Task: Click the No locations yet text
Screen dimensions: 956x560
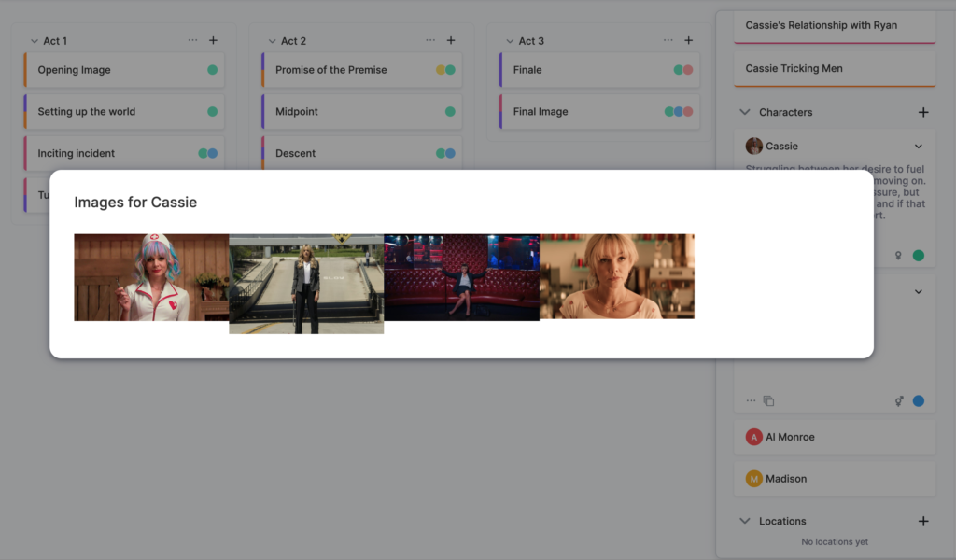Action: pos(835,541)
